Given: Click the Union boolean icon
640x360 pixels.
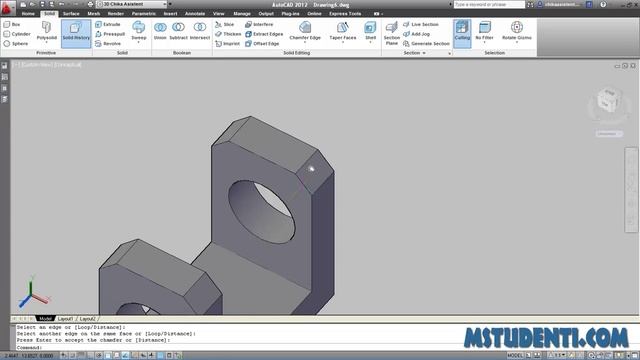Looking at the screenshot, I should [x=160, y=27].
